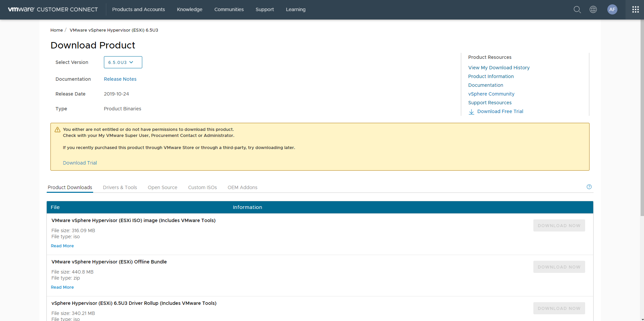Switch to the Open Source tab
Screen dimensions: 644x321
pos(162,187)
